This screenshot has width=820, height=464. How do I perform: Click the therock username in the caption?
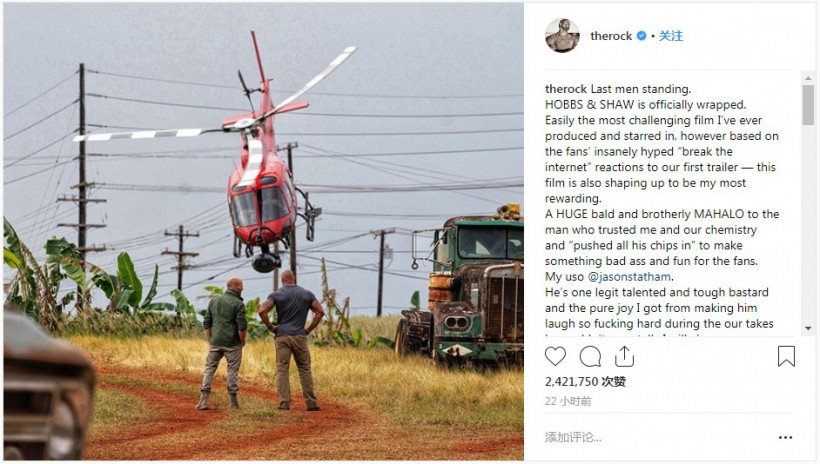[566, 89]
